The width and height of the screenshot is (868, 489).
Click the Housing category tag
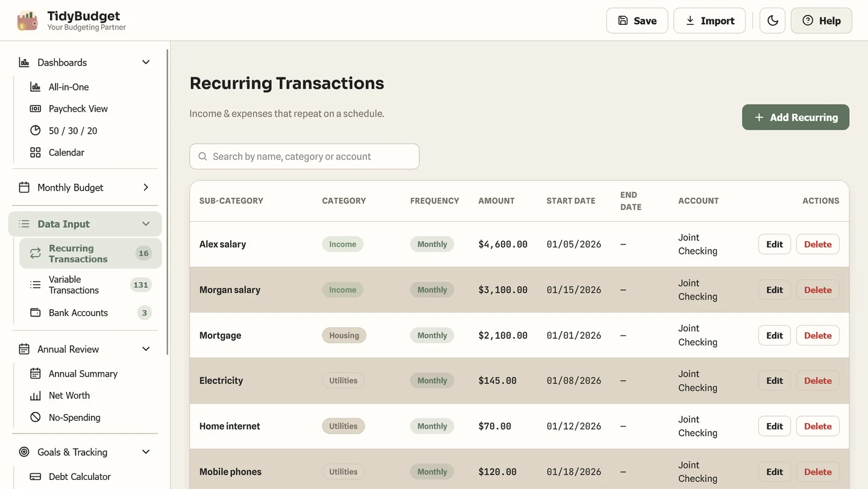344,335
